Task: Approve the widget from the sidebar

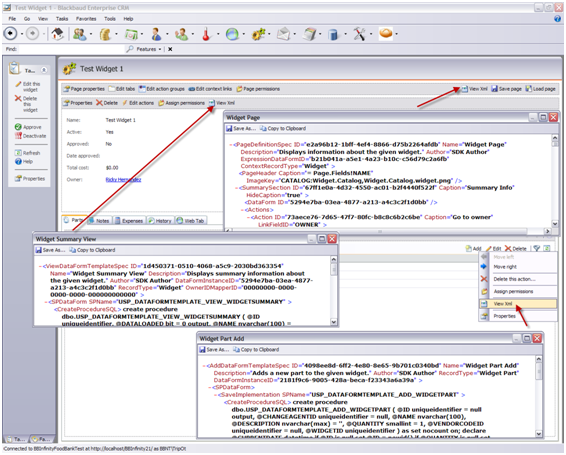Action: (29, 127)
